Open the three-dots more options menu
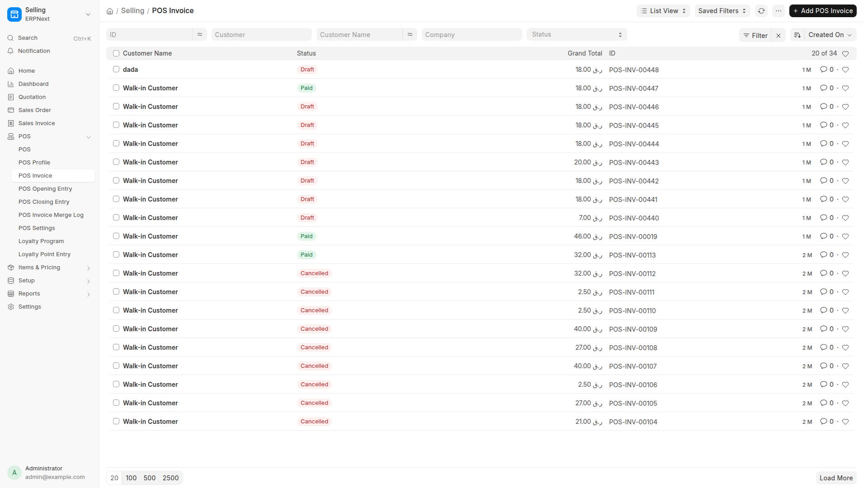Image resolution: width=868 pixels, height=488 pixels. point(778,11)
